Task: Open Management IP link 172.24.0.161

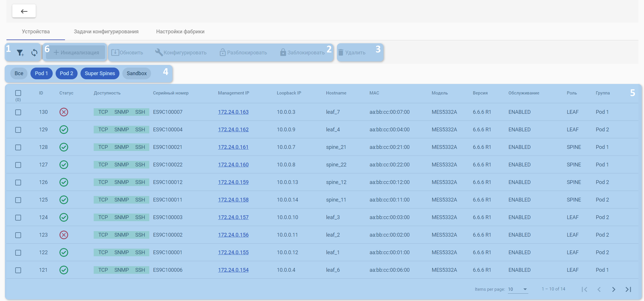Action: pos(233,147)
